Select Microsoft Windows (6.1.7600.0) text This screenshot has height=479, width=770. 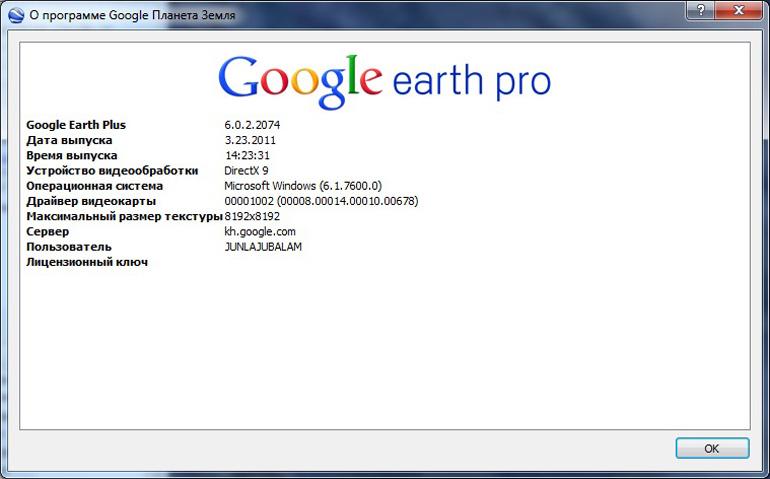303,186
